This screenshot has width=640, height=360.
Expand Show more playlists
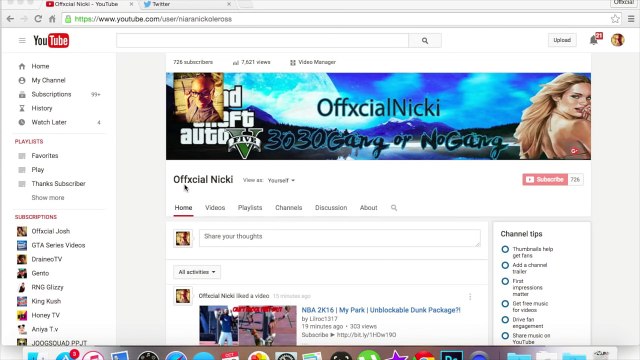(x=48, y=198)
